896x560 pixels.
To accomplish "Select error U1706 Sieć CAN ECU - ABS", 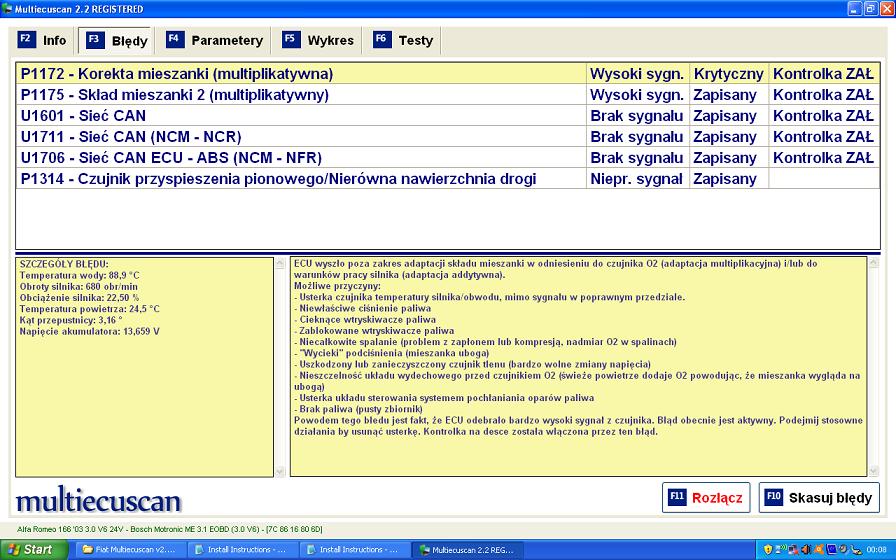I will (x=447, y=158).
